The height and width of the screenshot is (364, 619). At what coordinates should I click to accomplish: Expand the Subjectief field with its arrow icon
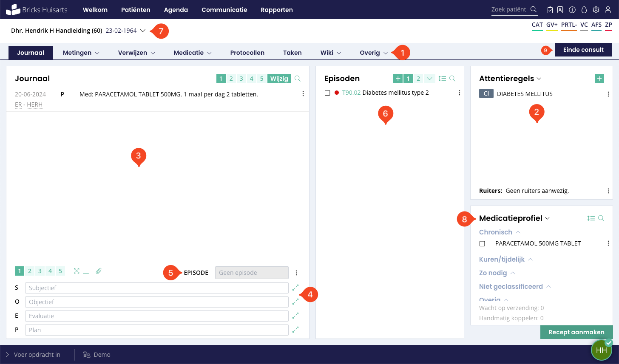pyautogui.click(x=295, y=288)
